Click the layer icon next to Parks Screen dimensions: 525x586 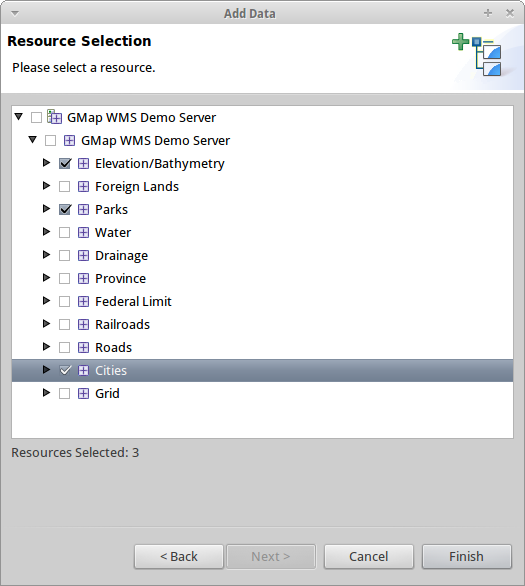(83, 209)
